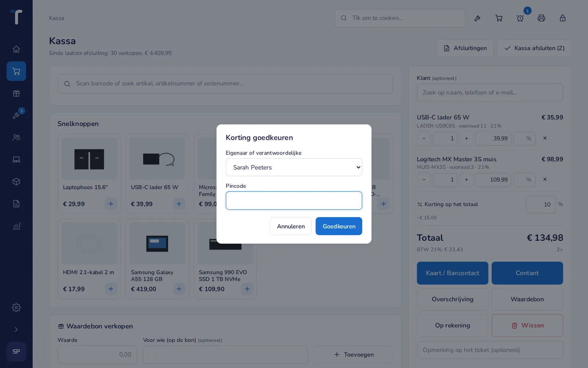
Task: Open the home icon in the sidebar
Action: tap(16, 49)
